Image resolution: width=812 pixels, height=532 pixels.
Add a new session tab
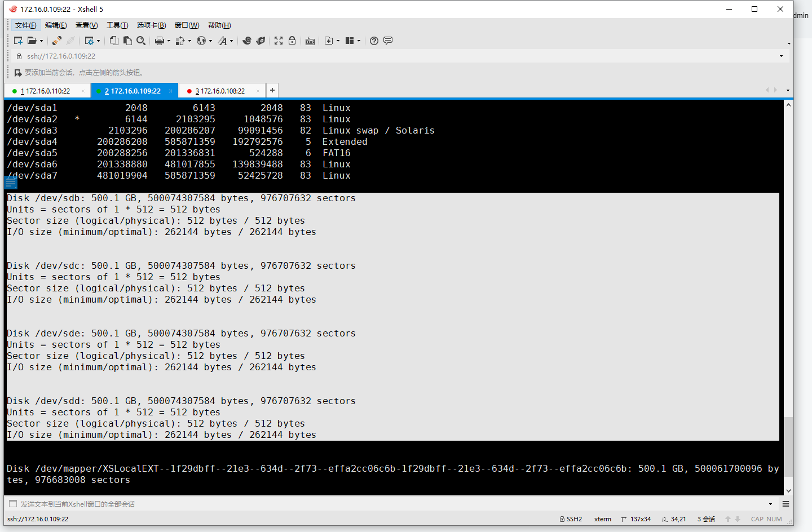pos(272,90)
